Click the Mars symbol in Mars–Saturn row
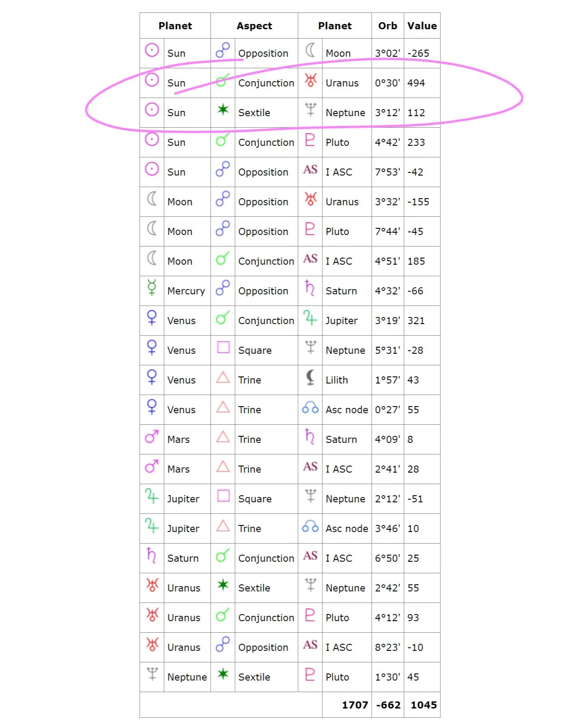The height and width of the screenshot is (728, 561). 152,437
